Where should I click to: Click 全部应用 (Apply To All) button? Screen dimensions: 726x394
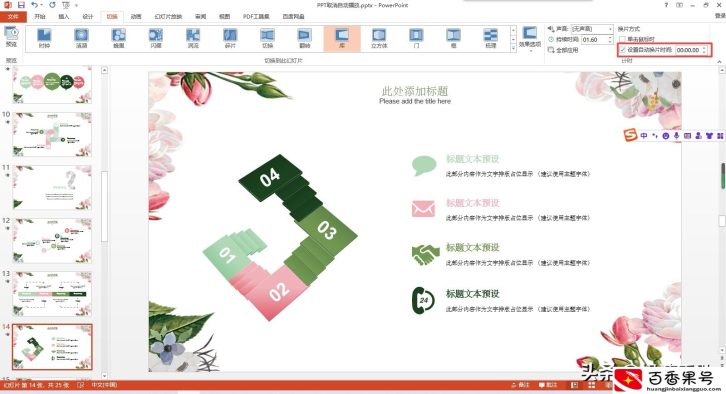563,50
